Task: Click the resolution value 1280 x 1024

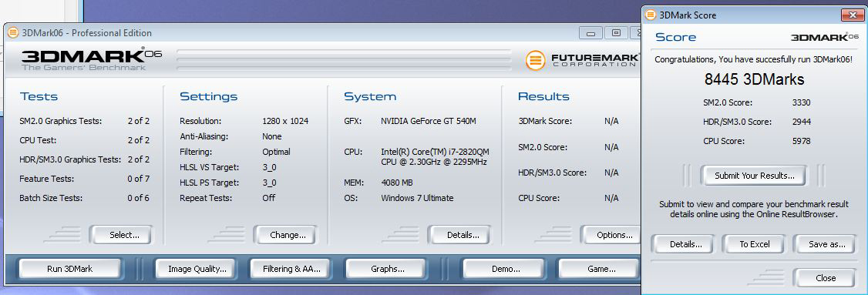Action: [x=285, y=121]
